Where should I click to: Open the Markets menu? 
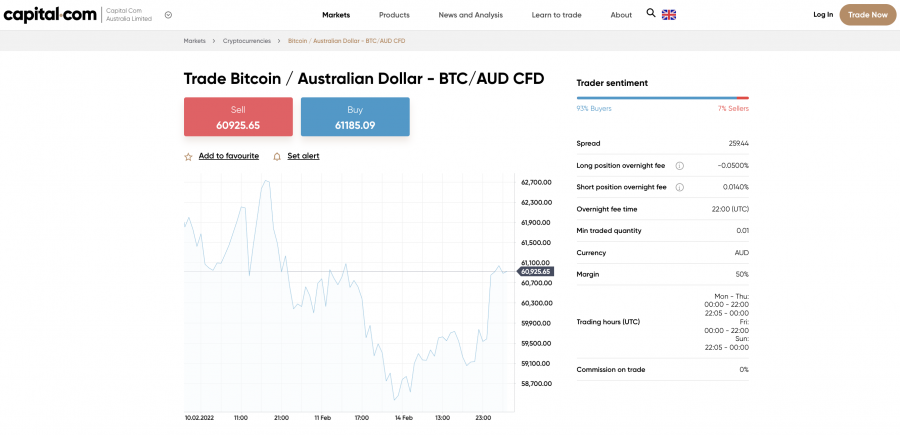click(336, 15)
